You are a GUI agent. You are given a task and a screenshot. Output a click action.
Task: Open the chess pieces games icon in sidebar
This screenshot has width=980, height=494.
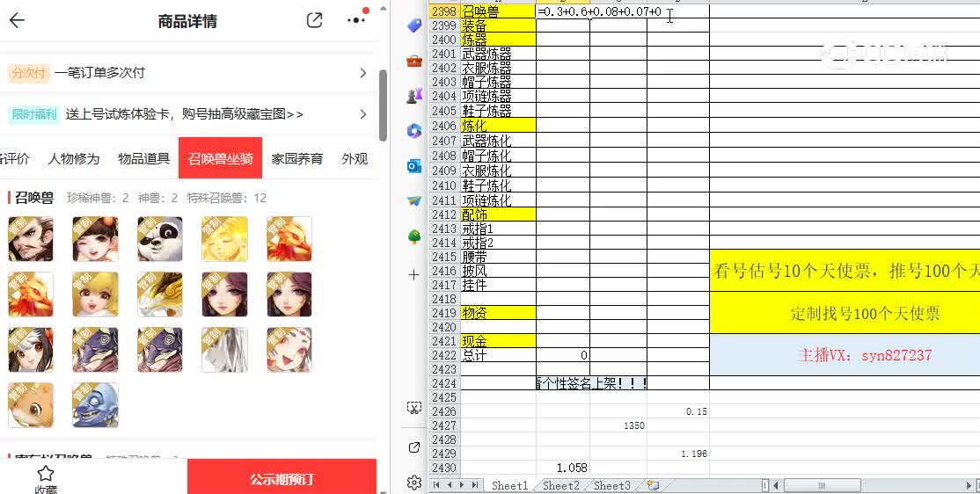(413, 96)
